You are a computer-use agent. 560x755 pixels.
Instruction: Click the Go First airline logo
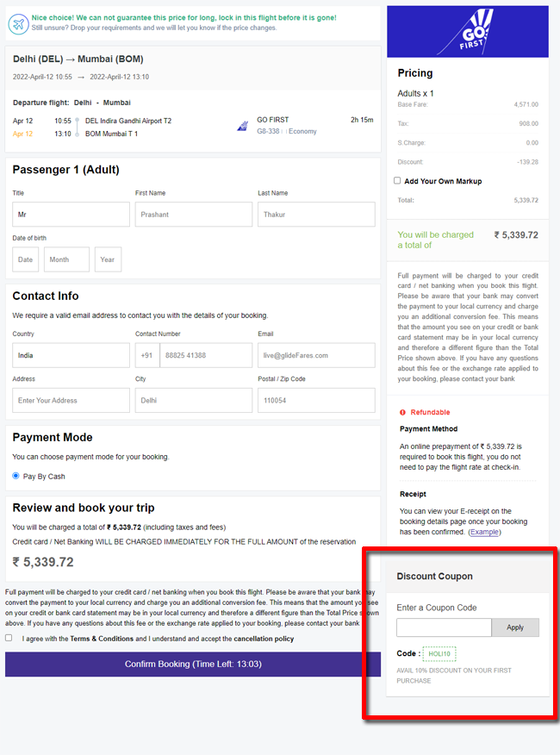(x=468, y=32)
